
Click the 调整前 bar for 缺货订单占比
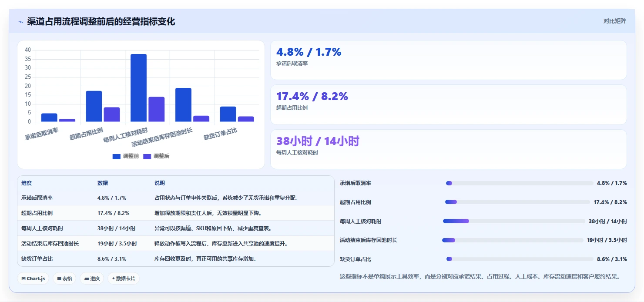click(x=228, y=114)
